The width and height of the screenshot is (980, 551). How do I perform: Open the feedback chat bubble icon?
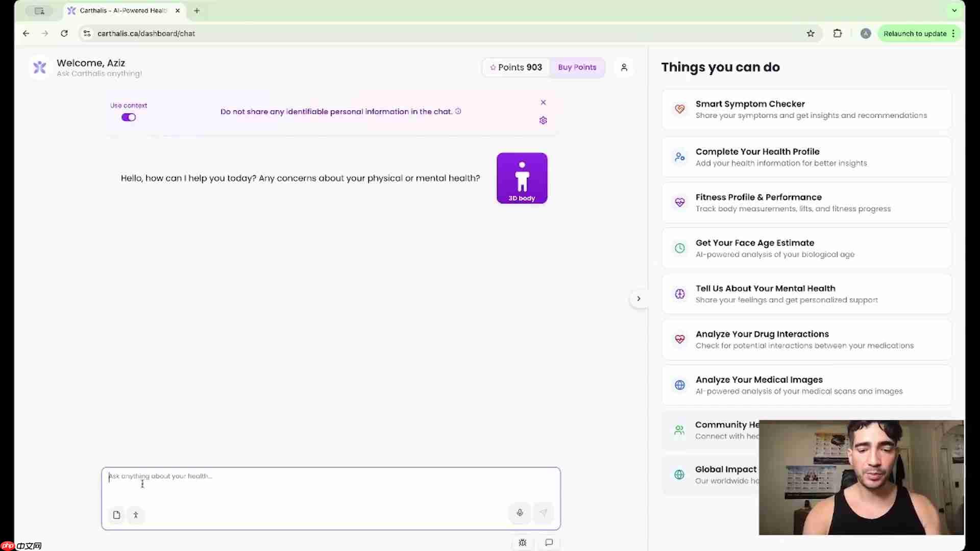click(x=549, y=542)
